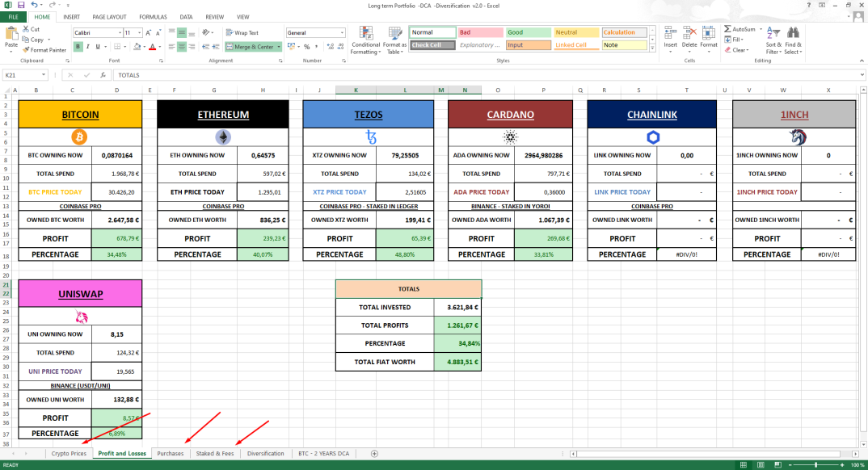
Task: Click the Orientation text angle icon
Action: [x=206, y=32]
